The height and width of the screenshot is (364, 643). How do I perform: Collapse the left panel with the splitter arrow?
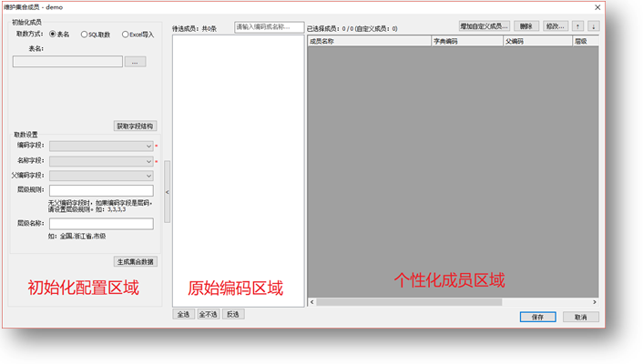(168, 192)
